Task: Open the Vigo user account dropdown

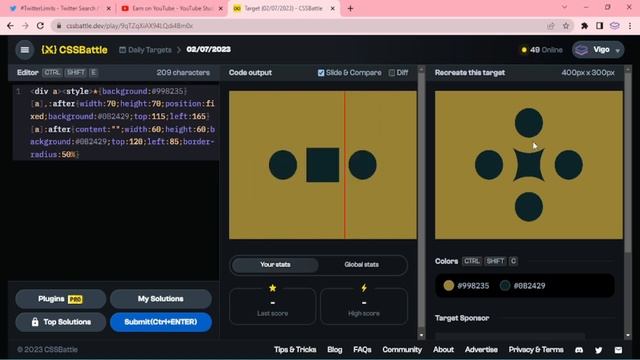Action: pos(598,50)
